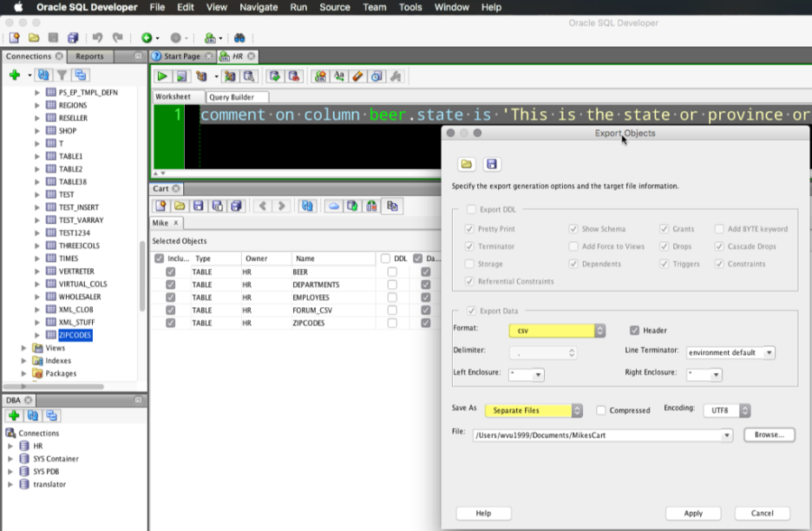Image resolution: width=812 pixels, height=531 pixels.
Task: Open the Format dropdown showing csv
Action: (557, 331)
